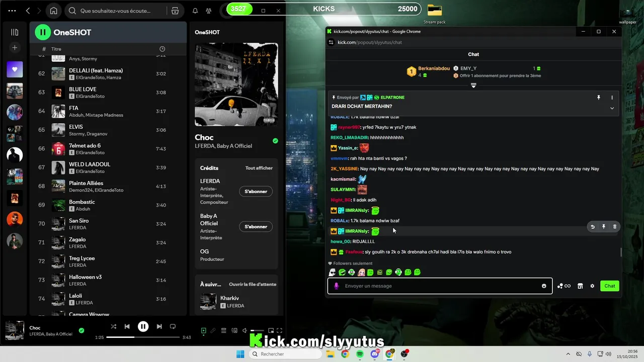This screenshot has height=362, width=644.
Task: Open the Spotify mini player
Action: 271,330
